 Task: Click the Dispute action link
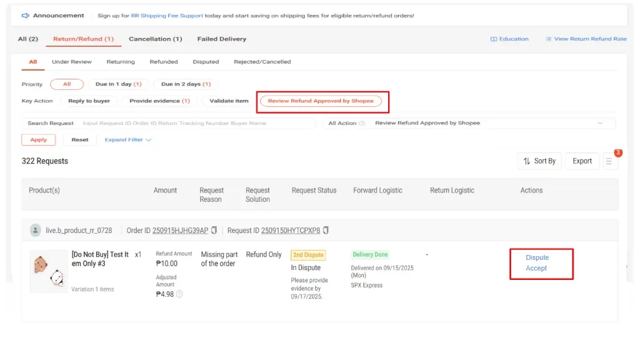537,257
